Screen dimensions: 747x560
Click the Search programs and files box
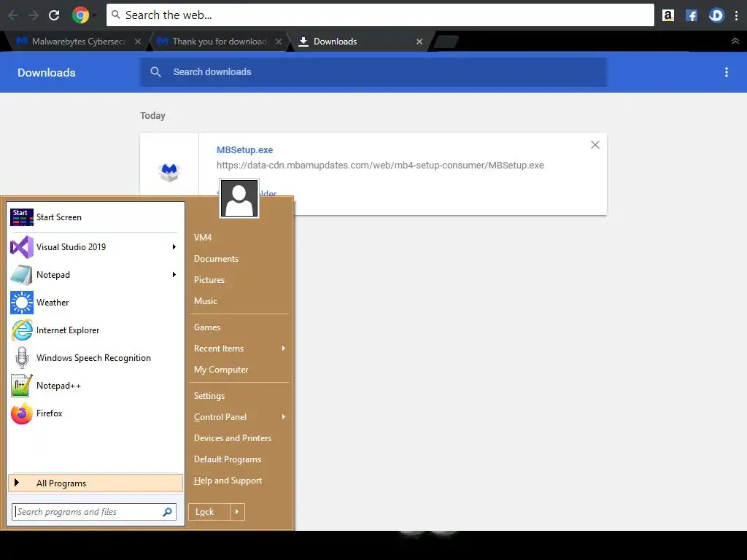pos(94,512)
